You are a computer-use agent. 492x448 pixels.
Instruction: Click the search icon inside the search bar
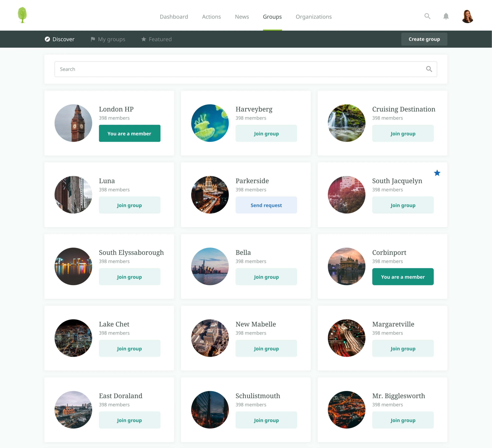pyautogui.click(x=429, y=69)
